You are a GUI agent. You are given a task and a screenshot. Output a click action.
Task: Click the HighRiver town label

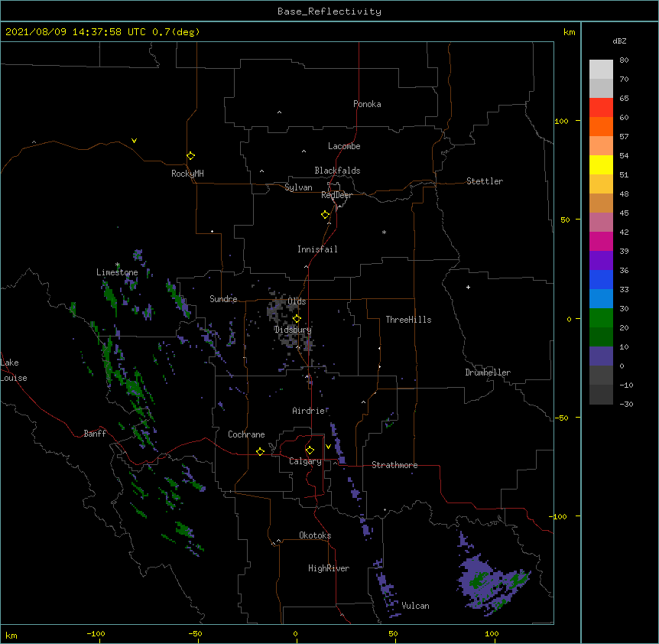(329, 568)
